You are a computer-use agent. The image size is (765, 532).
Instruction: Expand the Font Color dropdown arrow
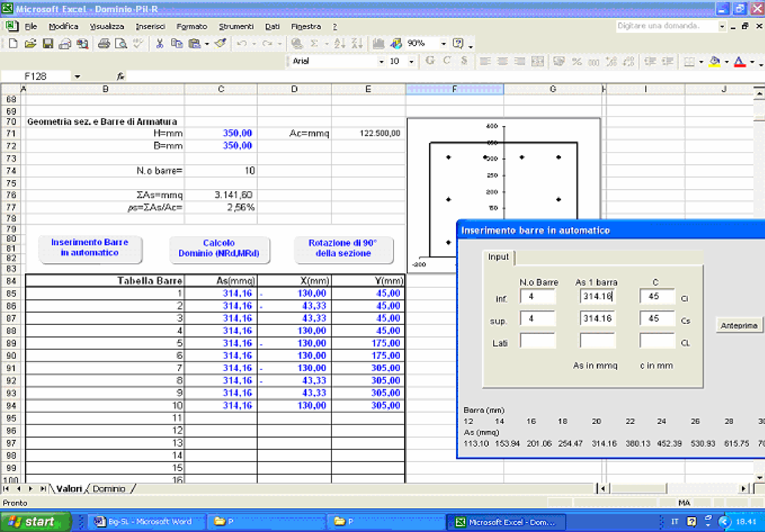click(752, 62)
